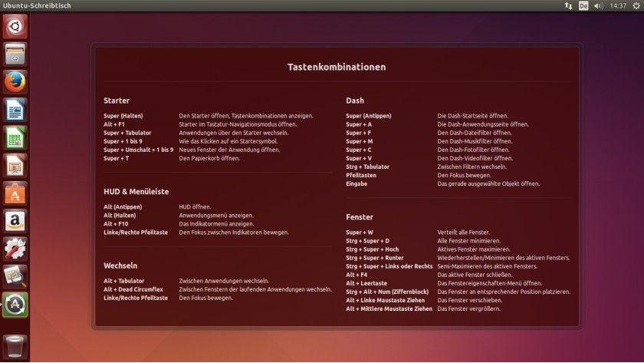
Task: Click the Super + A shortcut
Action: (359, 124)
